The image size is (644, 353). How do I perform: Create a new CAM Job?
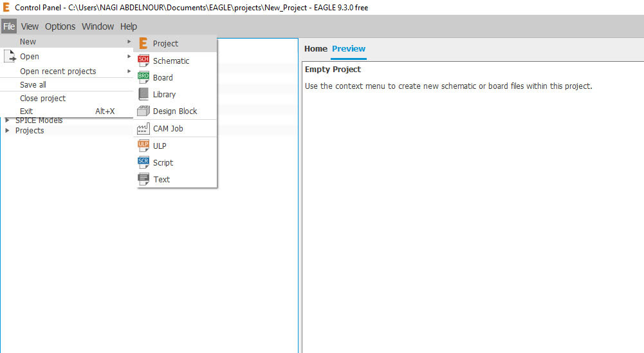pyautogui.click(x=176, y=128)
